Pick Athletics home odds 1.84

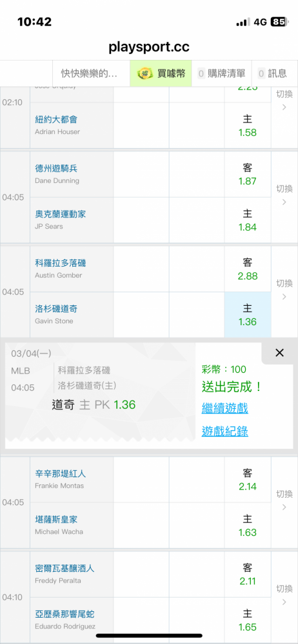(248, 220)
